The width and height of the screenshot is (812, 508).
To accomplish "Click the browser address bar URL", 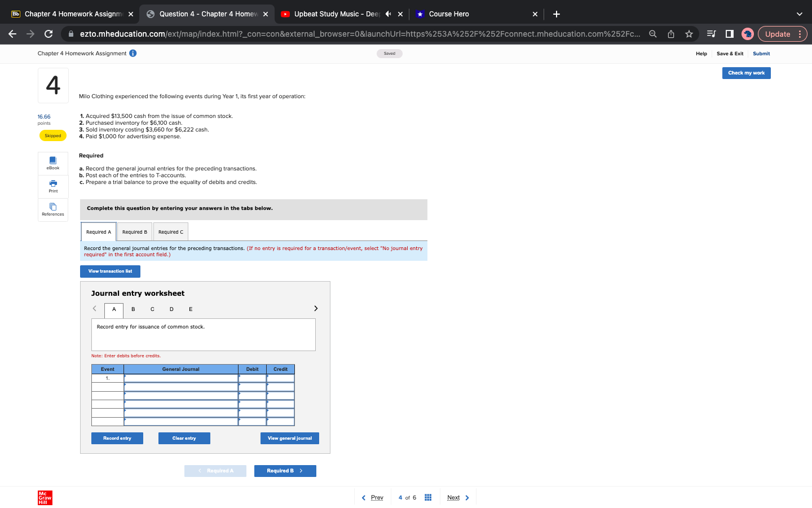I will (360, 34).
